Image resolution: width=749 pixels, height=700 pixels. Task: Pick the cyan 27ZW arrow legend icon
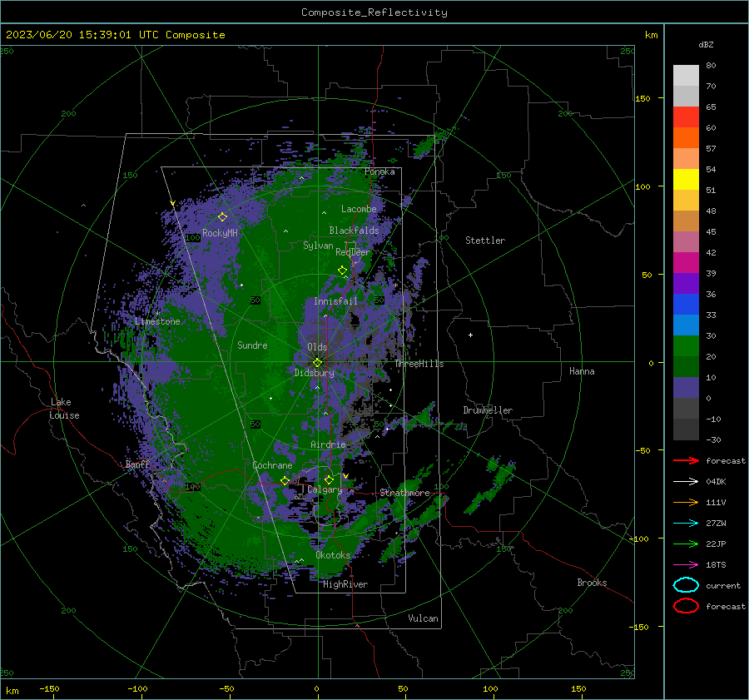[x=686, y=524]
